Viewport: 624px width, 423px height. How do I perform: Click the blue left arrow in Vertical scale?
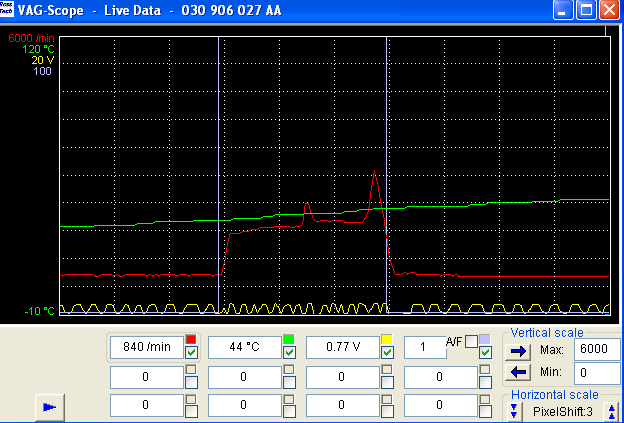(518, 373)
